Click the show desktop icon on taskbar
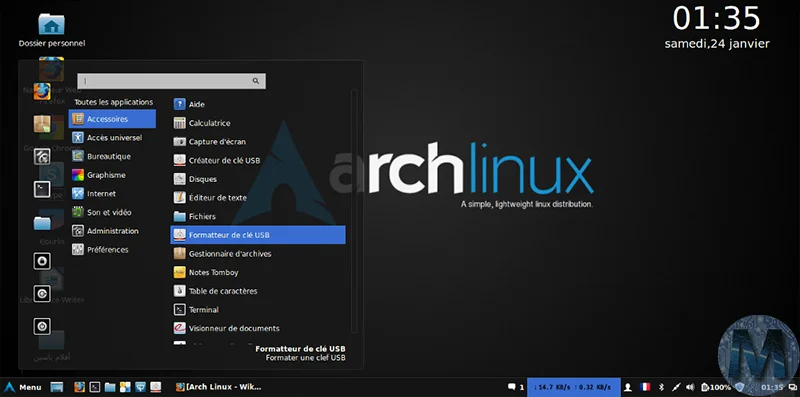Image resolution: width=800 pixels, height=397 pixels. [57, 387]
